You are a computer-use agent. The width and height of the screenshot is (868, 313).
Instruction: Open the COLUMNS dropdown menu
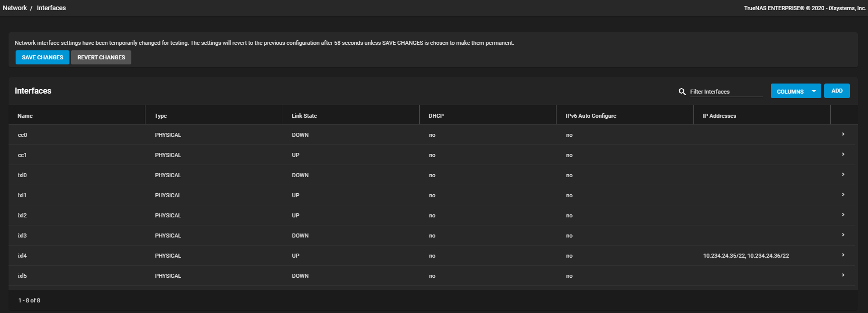[796, 91]
